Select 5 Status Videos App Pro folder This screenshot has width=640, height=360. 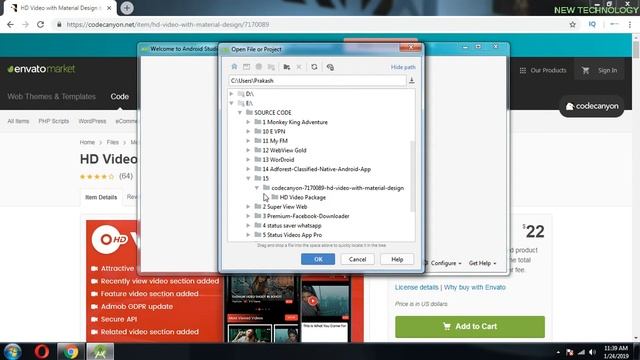pyautogui.click(x=292, y=235)
